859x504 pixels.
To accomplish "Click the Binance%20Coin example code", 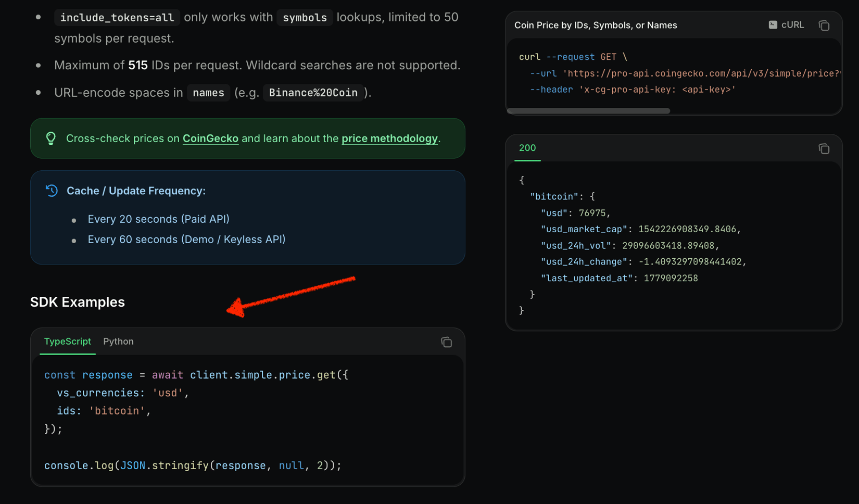I will (313, 93).
